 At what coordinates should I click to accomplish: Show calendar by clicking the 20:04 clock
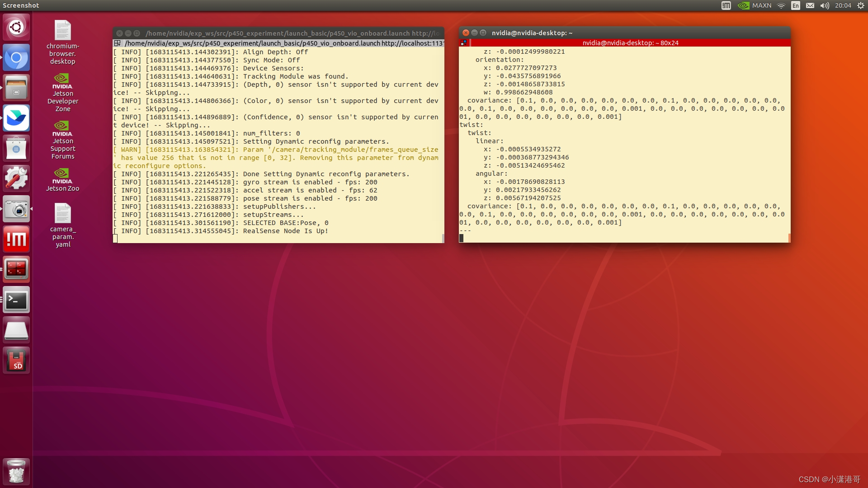click(x=843, y=5)
